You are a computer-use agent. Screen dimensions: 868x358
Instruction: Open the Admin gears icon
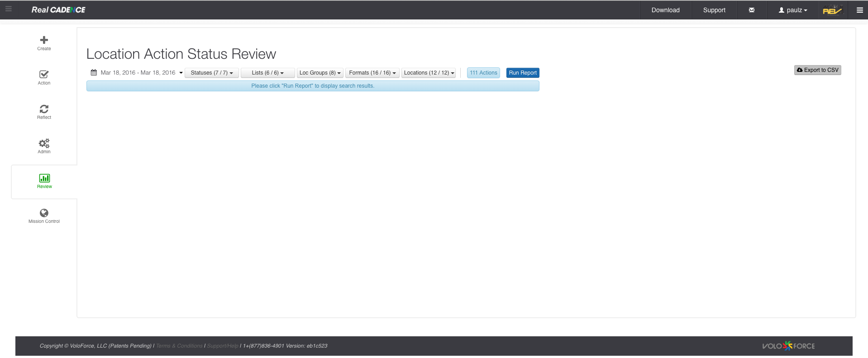(44, 143)
